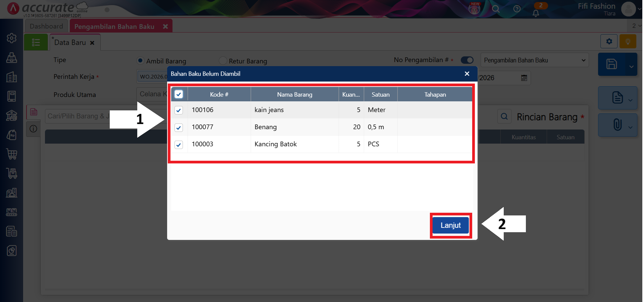Toggle the select-all checkbox in header
Image resolution: width=644 pixels, height=302 pixels.
click(x=179, y=94)
